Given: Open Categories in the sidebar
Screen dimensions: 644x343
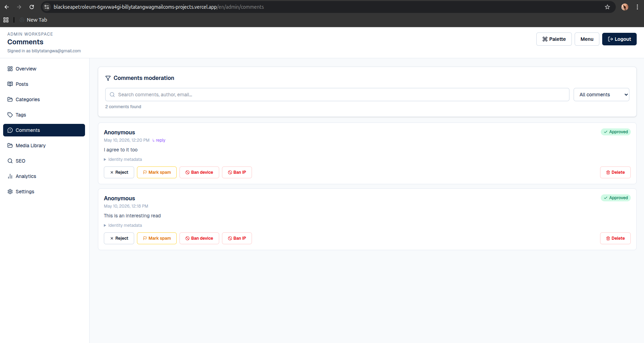Looking at the screenshot, I should 44,99.
